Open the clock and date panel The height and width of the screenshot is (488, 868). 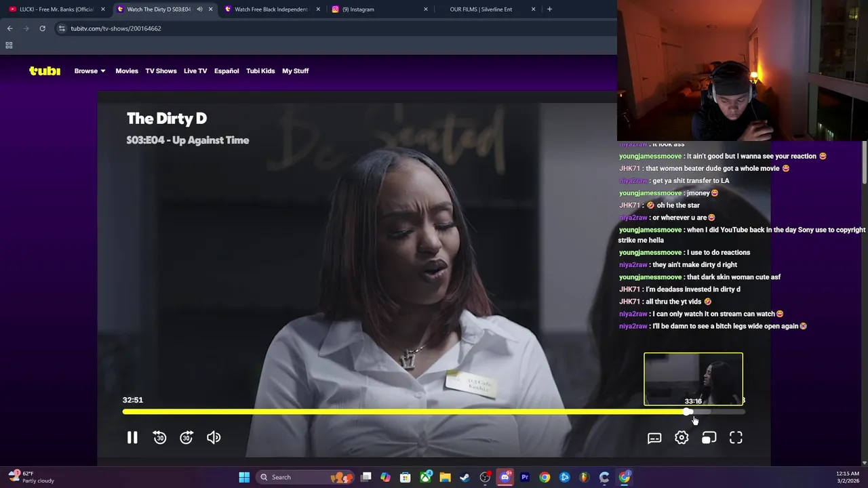[848, 477]
